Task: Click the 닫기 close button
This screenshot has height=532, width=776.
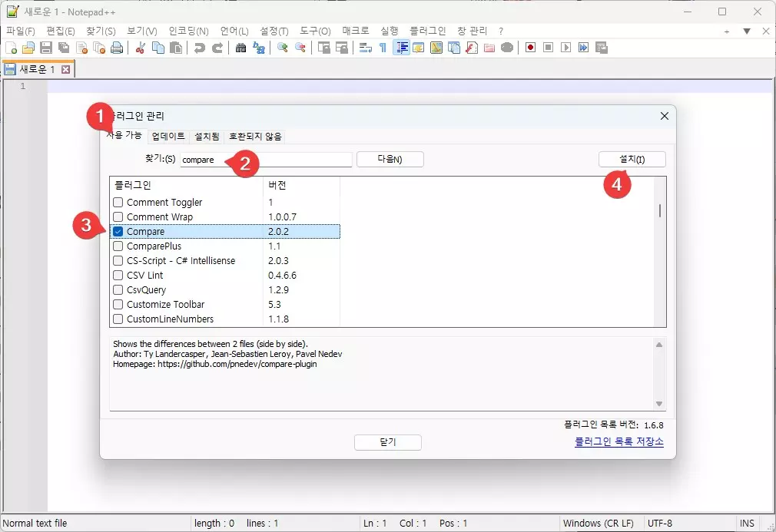Action: [388, 442]
